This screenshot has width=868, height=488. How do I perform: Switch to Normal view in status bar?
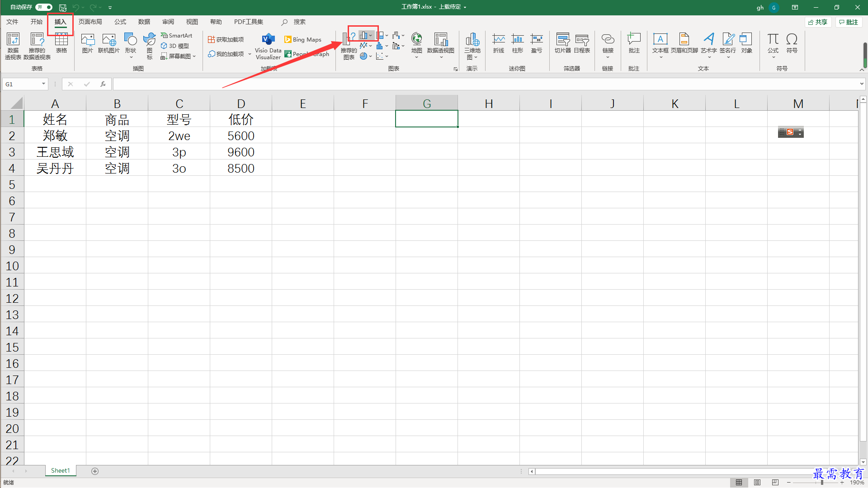(x=739, y=483)
